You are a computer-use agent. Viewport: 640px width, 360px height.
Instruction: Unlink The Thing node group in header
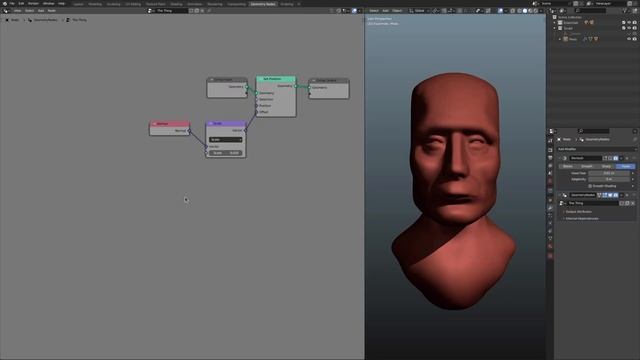coord(202,11)
